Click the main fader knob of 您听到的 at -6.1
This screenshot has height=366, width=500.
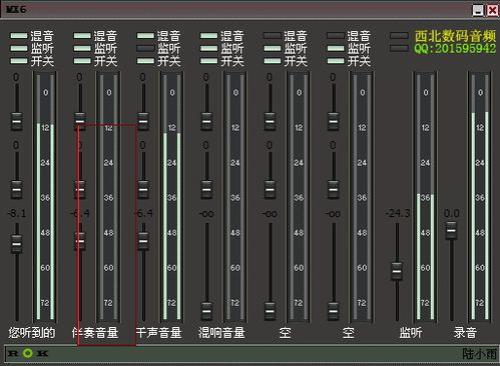pos(17,244)
